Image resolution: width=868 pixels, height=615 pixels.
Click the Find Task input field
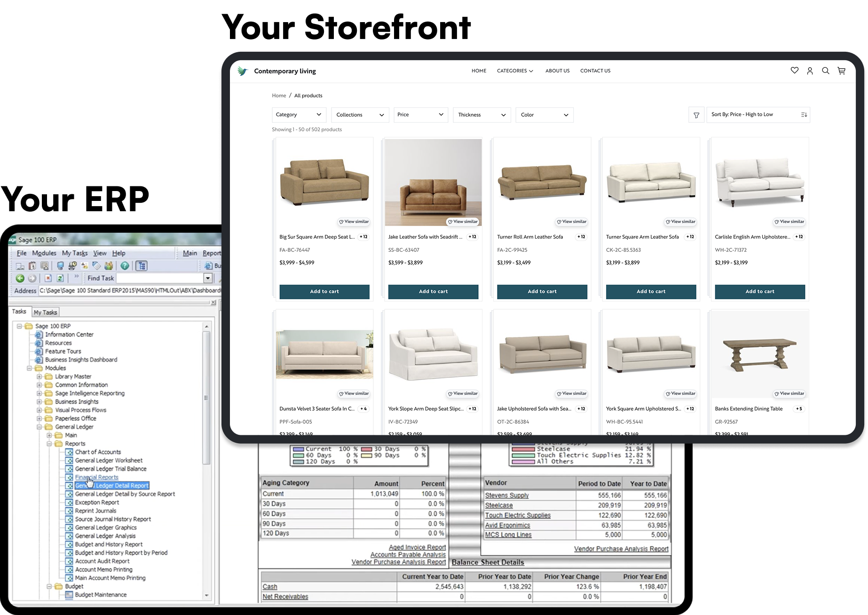pos(160,278)
